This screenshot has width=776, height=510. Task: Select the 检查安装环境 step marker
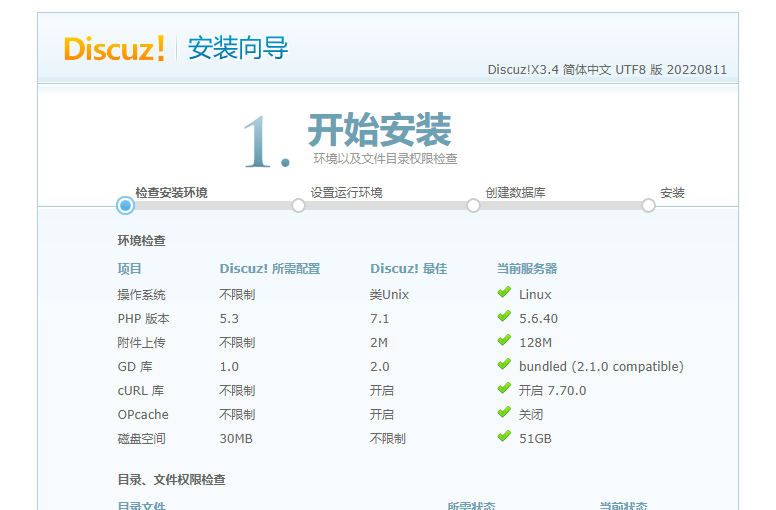[x=125, y=205]
